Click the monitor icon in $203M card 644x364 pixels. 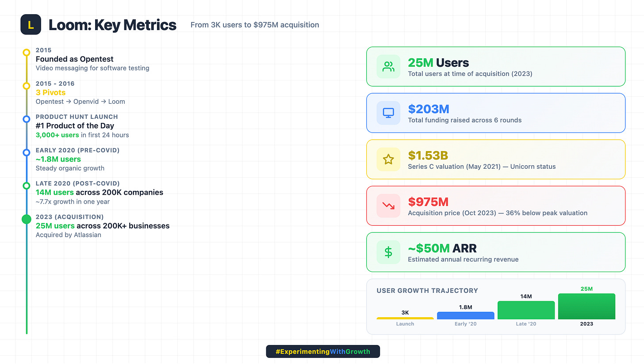tap(388, 113)
